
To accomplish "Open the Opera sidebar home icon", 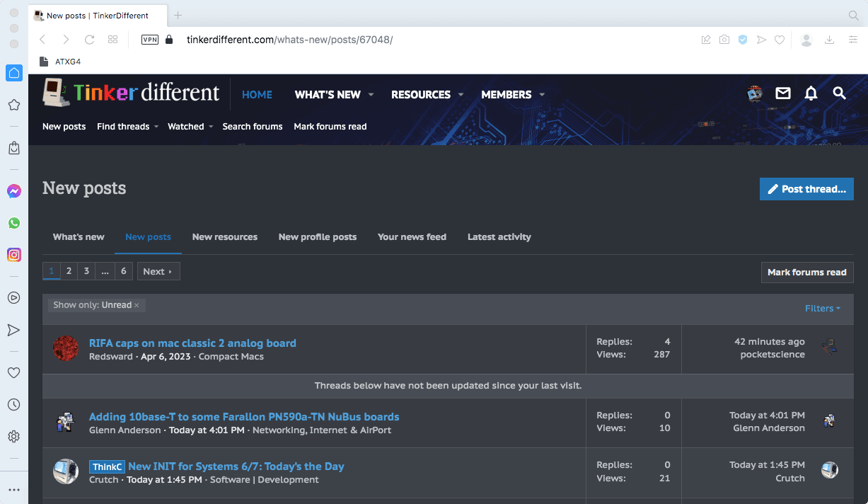I will (14, 73).
